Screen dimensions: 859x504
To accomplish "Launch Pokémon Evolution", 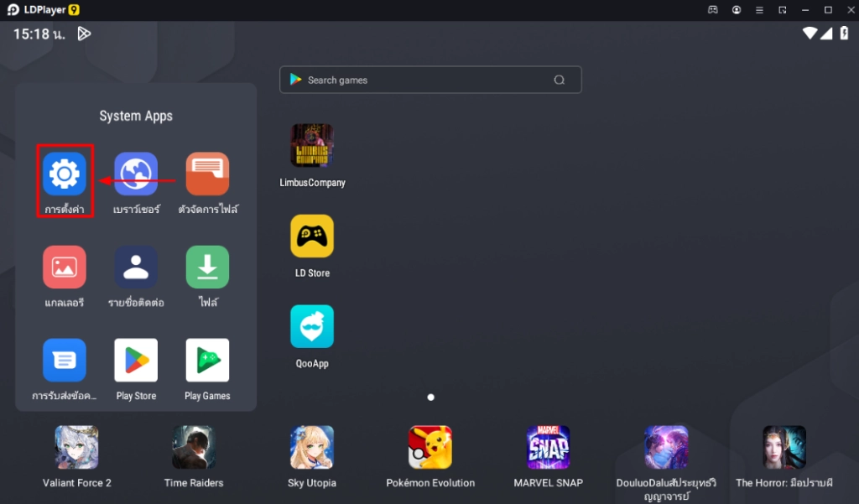I will (x=430, y=448).
